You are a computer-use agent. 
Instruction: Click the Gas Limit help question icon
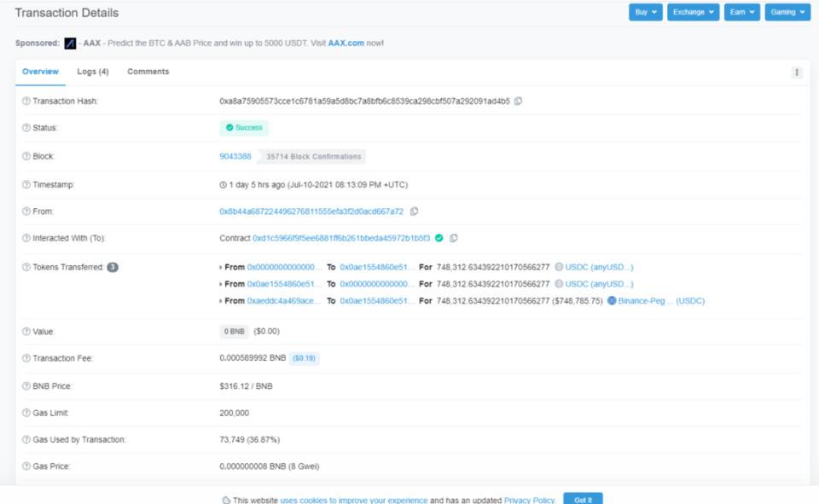tap(26, 413)
